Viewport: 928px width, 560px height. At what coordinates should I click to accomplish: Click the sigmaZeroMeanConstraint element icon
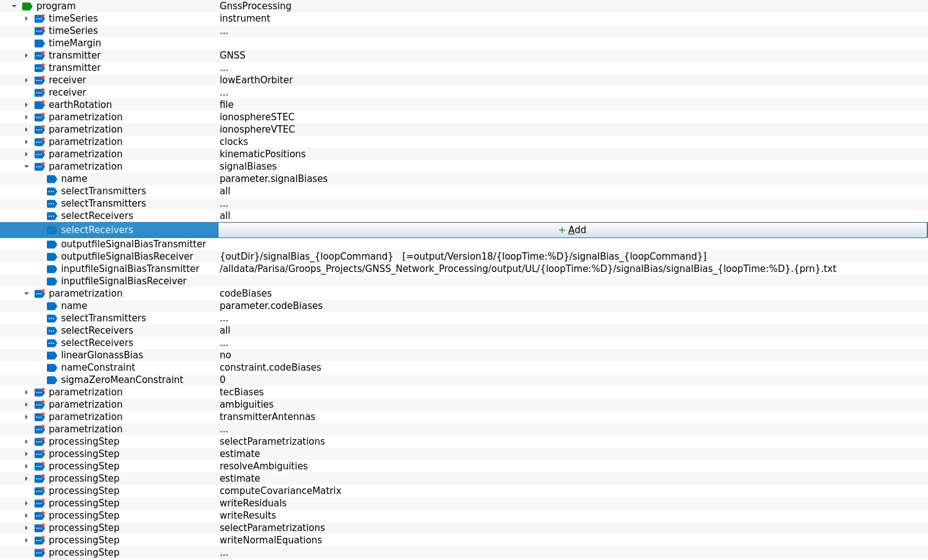tap(52, 379)
